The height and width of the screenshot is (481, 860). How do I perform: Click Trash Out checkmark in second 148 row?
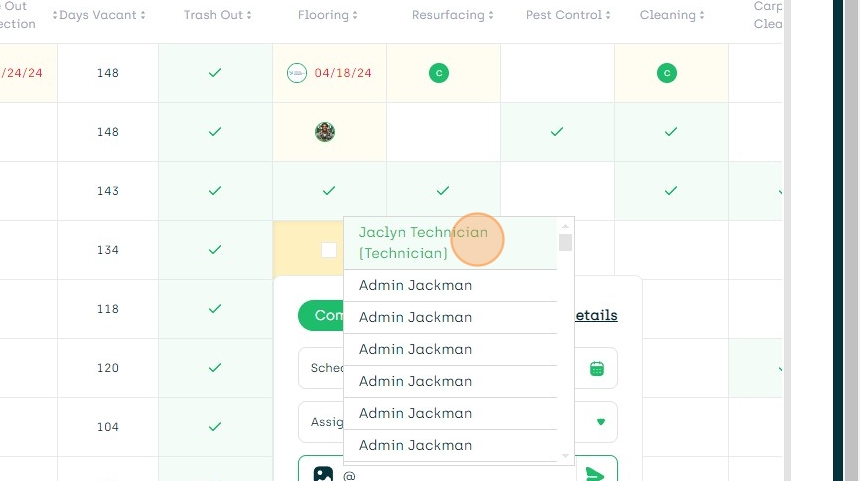point(215,132)
